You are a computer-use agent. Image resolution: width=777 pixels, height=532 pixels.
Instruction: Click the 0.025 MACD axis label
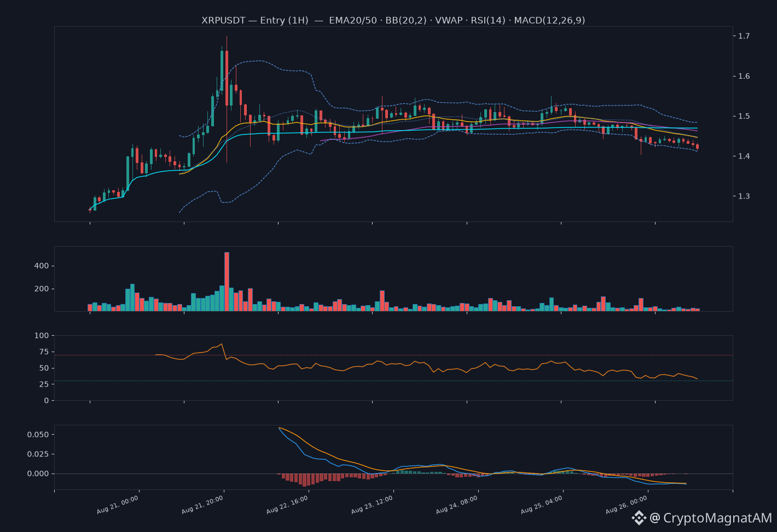38,454
